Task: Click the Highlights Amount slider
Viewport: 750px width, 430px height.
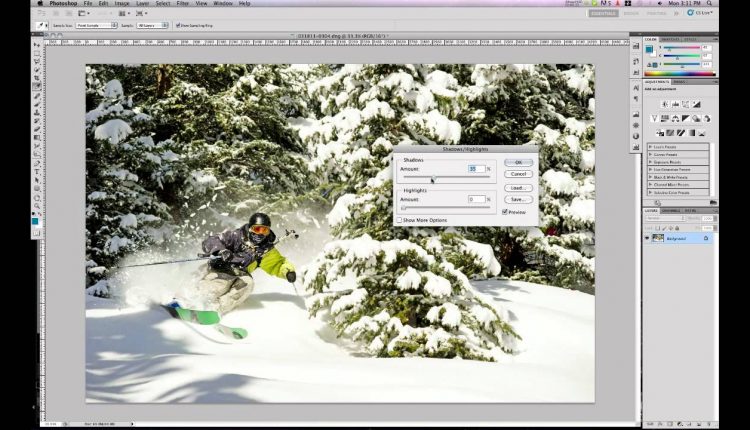Action: click(x=447, y=208)
